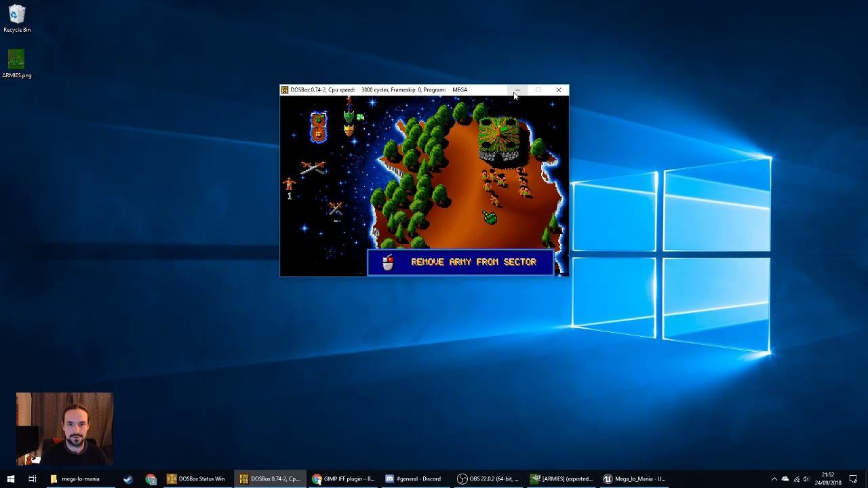This screenshot has height=488, width=868.
Task: Minimize the DOSBox window
Action: click(x=517, y=89)
